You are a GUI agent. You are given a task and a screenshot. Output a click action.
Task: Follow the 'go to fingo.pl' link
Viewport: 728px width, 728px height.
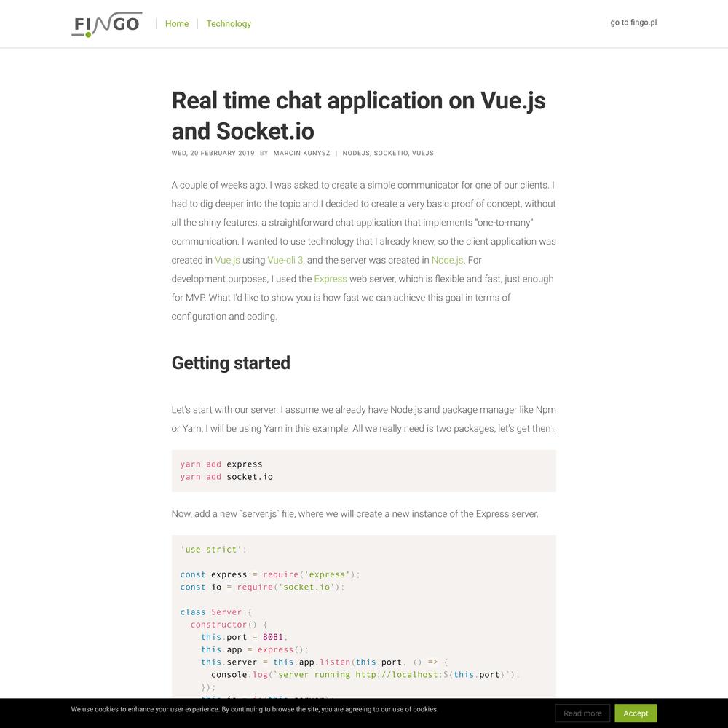[633, 23]
